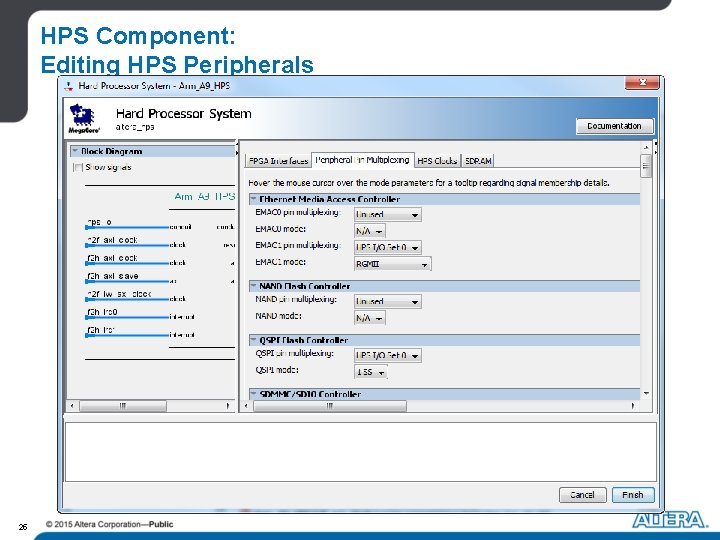Toggle the Show signals checkbox

[78, 167]
